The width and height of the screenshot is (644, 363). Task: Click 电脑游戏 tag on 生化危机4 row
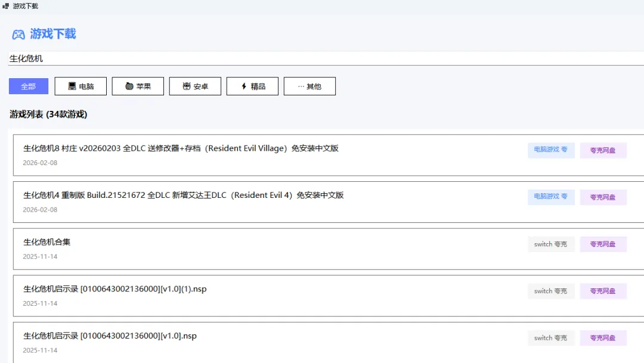point(551,197)
